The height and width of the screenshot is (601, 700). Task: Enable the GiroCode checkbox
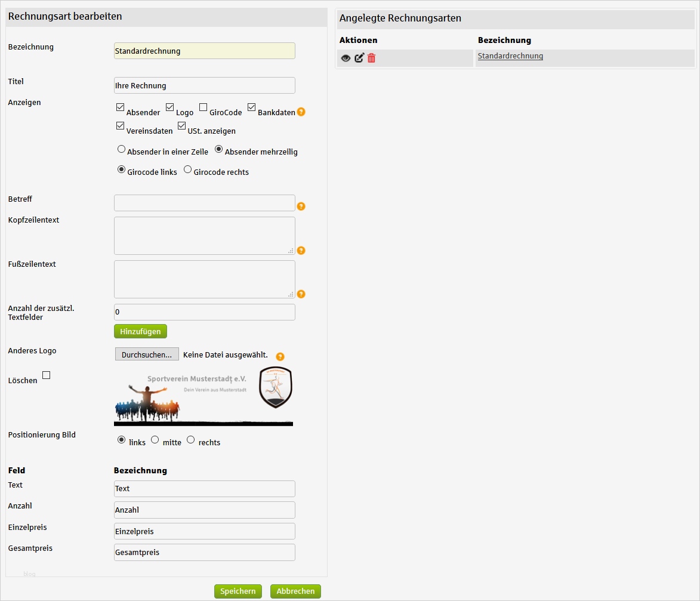point(203,107)
